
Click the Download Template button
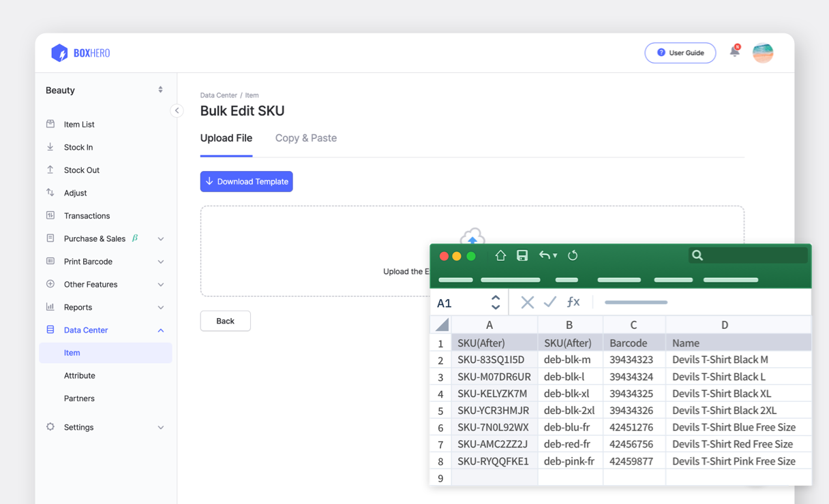246,181
